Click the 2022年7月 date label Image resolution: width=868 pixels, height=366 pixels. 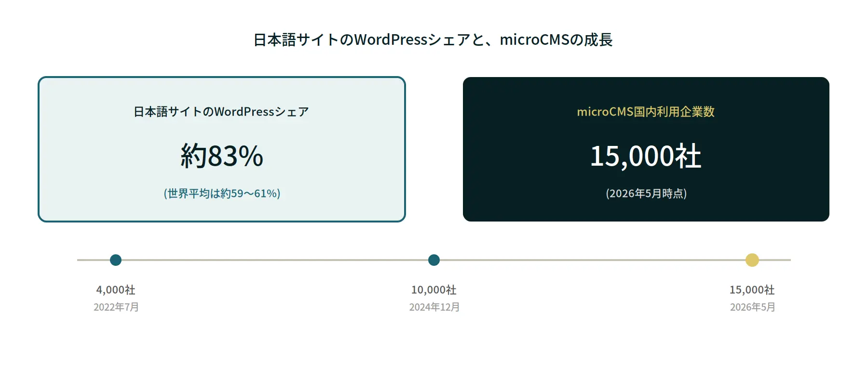[x=116, y=307]
